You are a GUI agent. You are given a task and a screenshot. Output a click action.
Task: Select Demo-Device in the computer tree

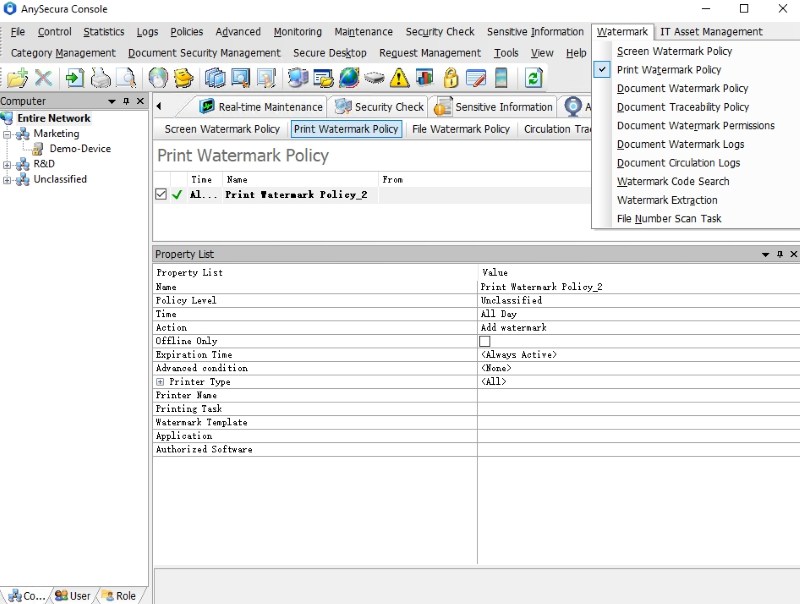point(80,148)
